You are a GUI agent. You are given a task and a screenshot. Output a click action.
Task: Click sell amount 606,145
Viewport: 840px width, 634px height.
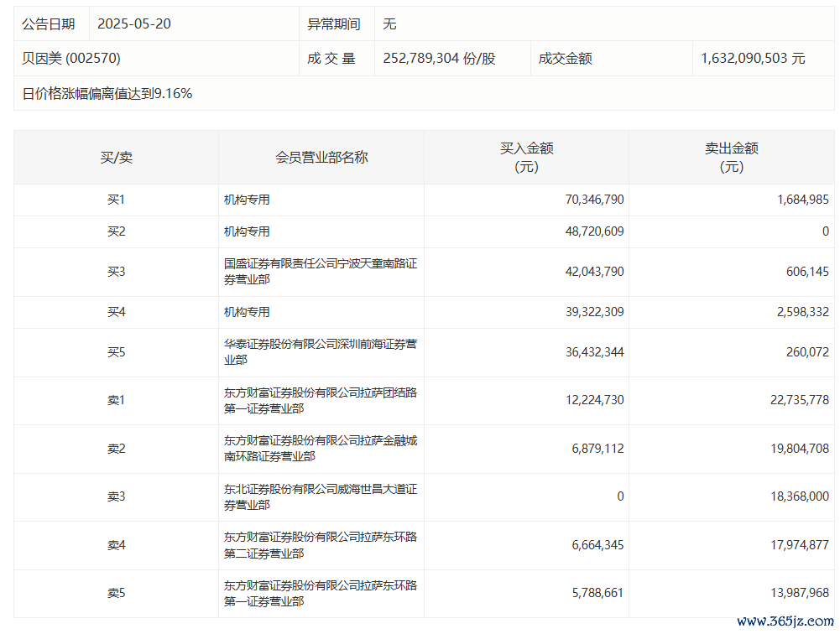(x=807, y=272)
